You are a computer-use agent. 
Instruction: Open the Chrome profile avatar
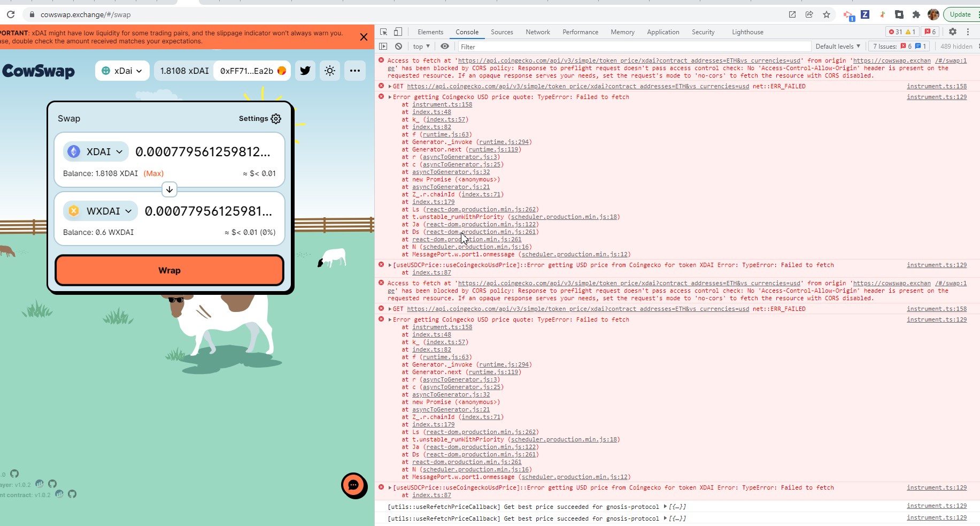(933, 14)
